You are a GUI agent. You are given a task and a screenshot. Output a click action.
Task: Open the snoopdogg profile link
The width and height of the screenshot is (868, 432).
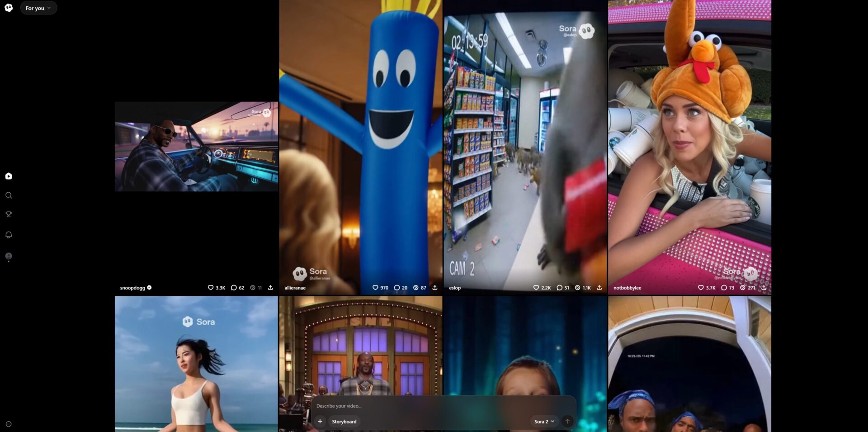coord(132,288)
